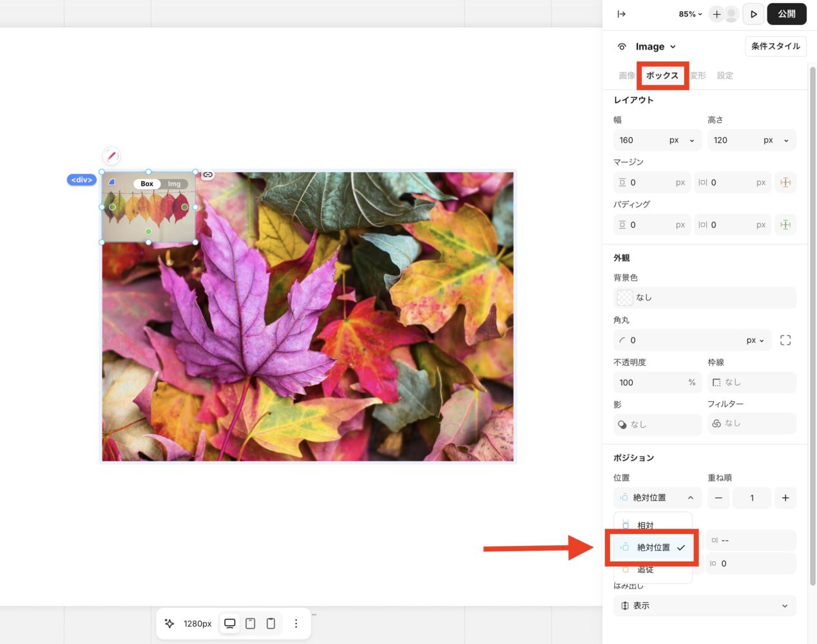The height and width of the screenshot is (644, 817).
Task: Click the 背景色 color swatch
Action: tap(624, 298)
